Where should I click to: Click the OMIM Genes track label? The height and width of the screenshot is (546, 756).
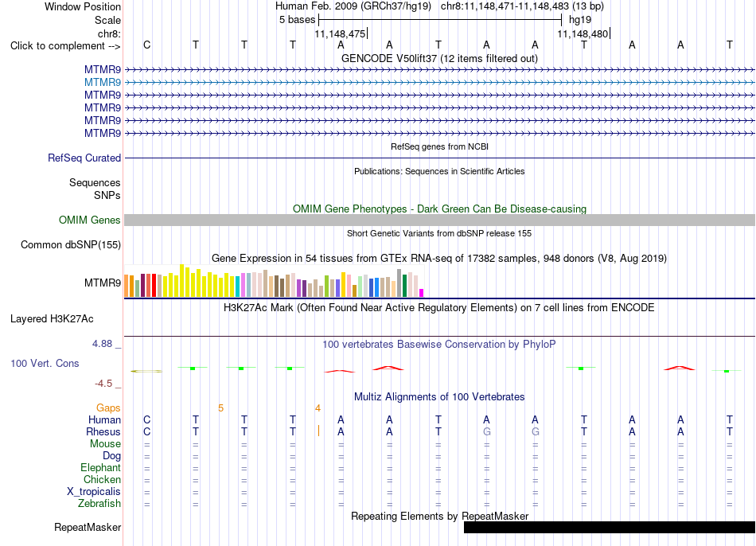point(89,220)
